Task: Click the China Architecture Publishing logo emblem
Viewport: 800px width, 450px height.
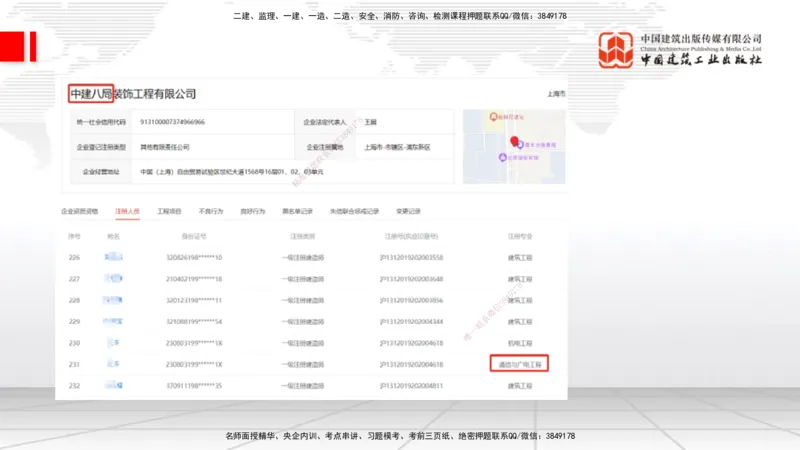Action: tap(616, 50)
